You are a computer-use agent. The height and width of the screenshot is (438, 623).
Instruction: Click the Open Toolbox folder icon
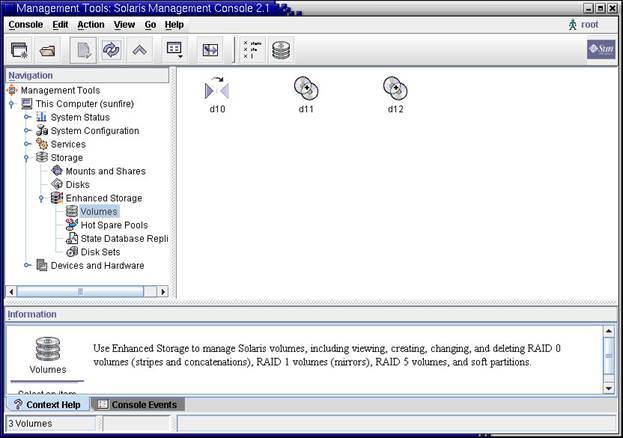pyautogui.click(x=47, y=50)
